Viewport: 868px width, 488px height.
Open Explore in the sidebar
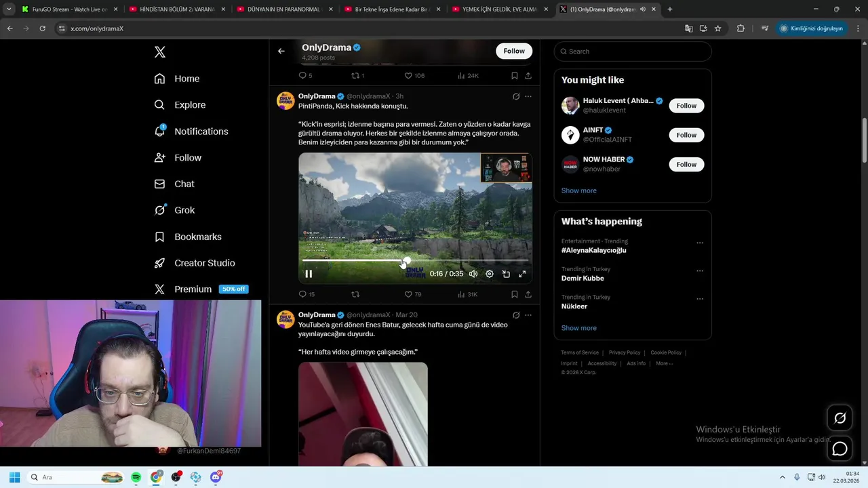pos(180,105)
